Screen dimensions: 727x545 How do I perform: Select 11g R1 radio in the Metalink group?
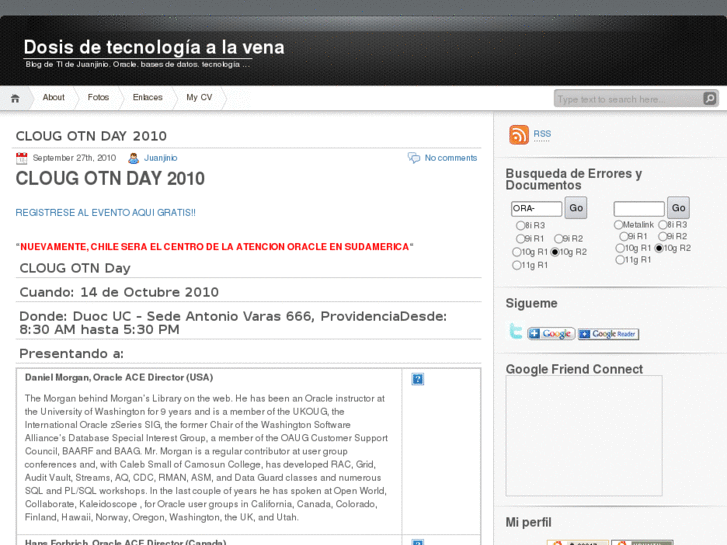(x=620, y=260)
